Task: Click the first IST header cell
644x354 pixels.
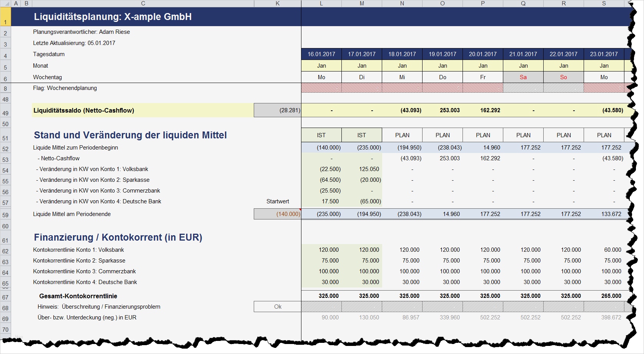Action: pyautogui.click(x=321, y=135)
